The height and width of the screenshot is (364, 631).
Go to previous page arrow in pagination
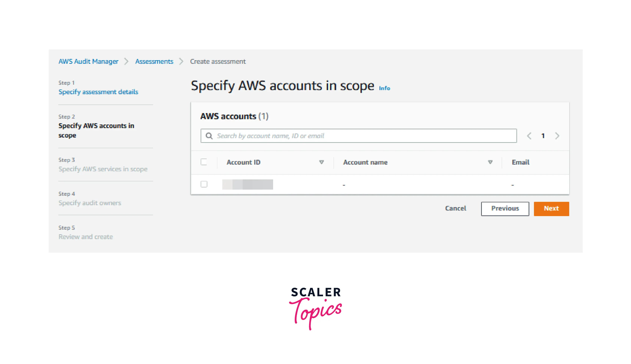529,136
